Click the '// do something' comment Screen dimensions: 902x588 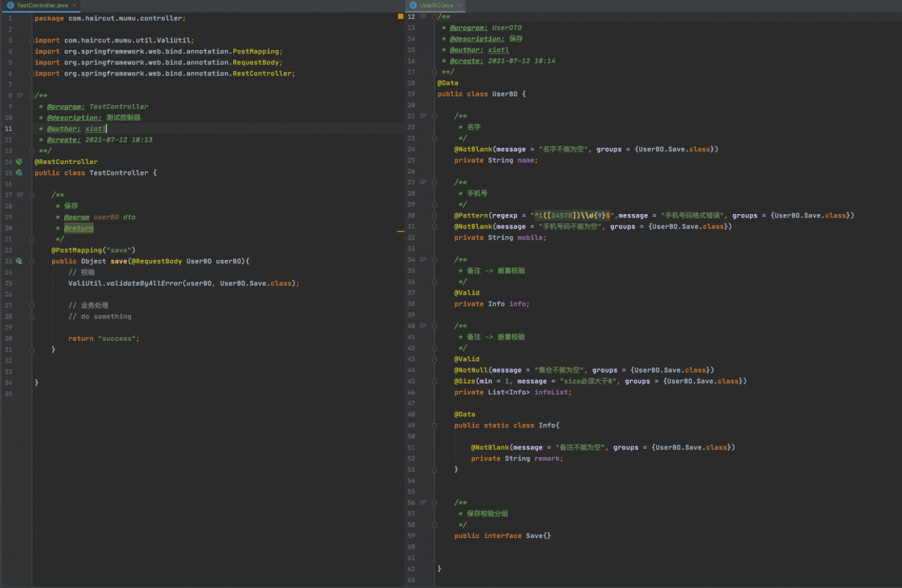pyautogui.click(x=100, y=316)
